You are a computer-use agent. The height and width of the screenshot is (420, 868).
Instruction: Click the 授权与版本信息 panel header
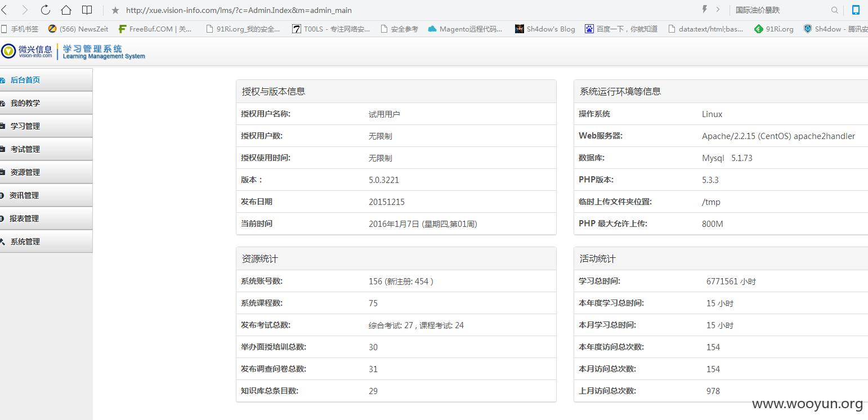(x=396, y=91)
